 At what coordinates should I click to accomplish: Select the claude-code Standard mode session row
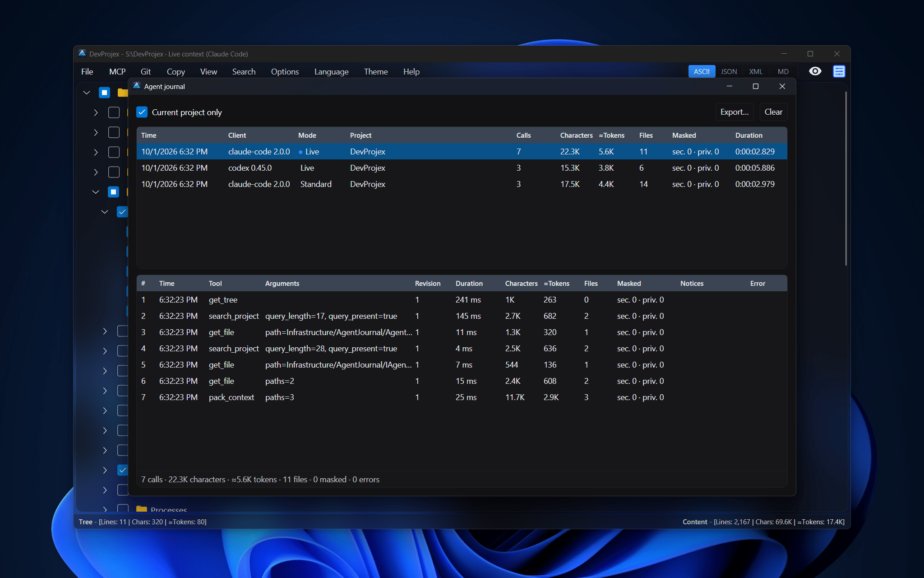462,184
